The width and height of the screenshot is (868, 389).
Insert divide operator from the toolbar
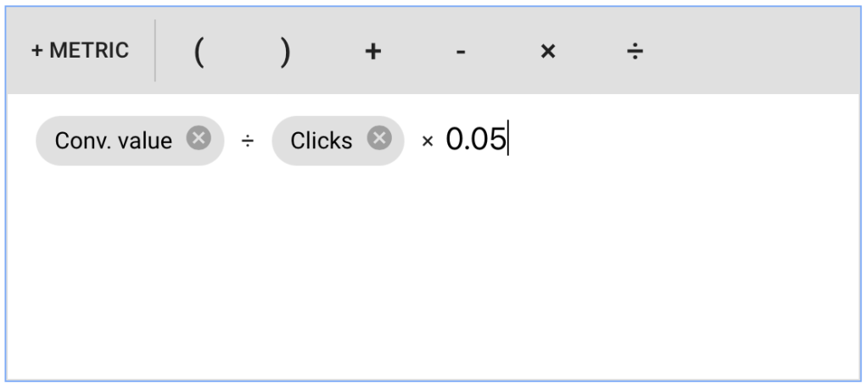click(x=635, y=52)
